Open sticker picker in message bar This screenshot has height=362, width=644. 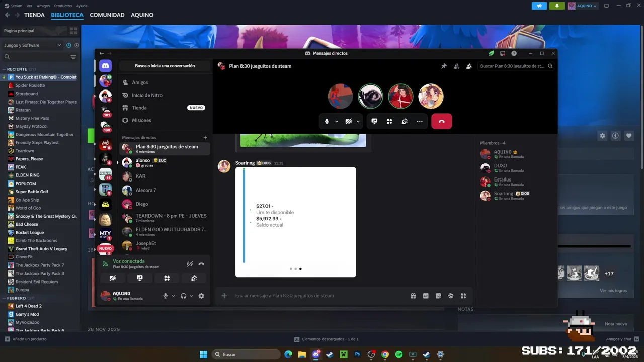tap(438, 296)
